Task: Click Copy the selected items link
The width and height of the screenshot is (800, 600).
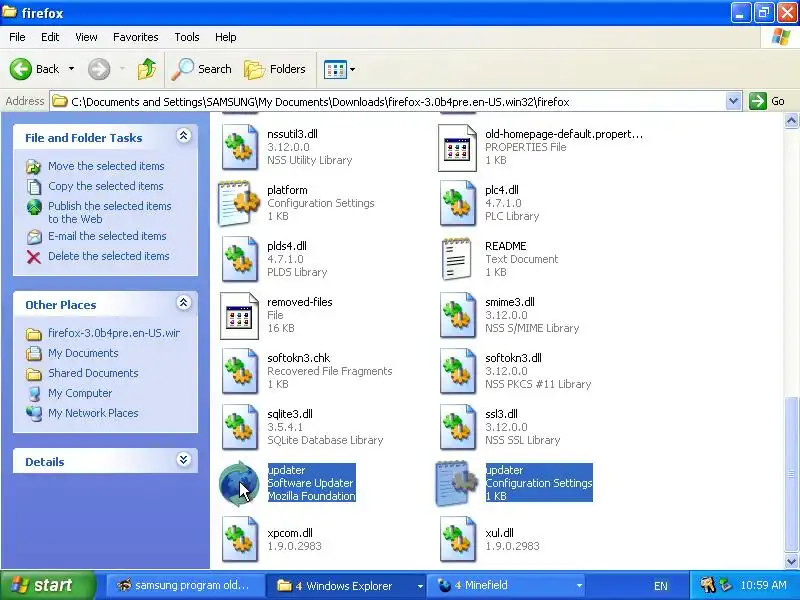Action: (106, 186)
